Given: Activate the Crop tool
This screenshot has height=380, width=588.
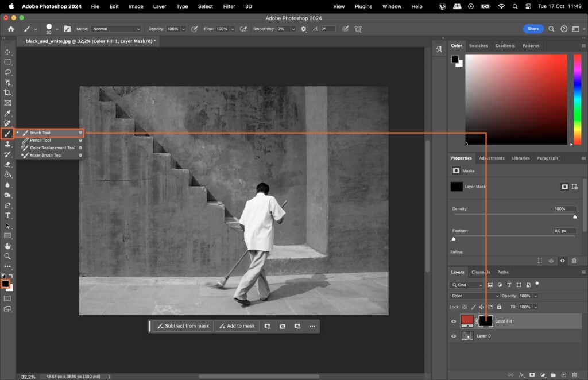Looking at the screenshot, I should tap(7, 92).
